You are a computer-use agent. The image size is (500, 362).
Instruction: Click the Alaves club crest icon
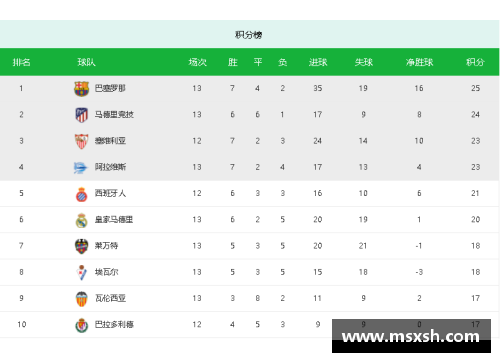coord(80,167)
